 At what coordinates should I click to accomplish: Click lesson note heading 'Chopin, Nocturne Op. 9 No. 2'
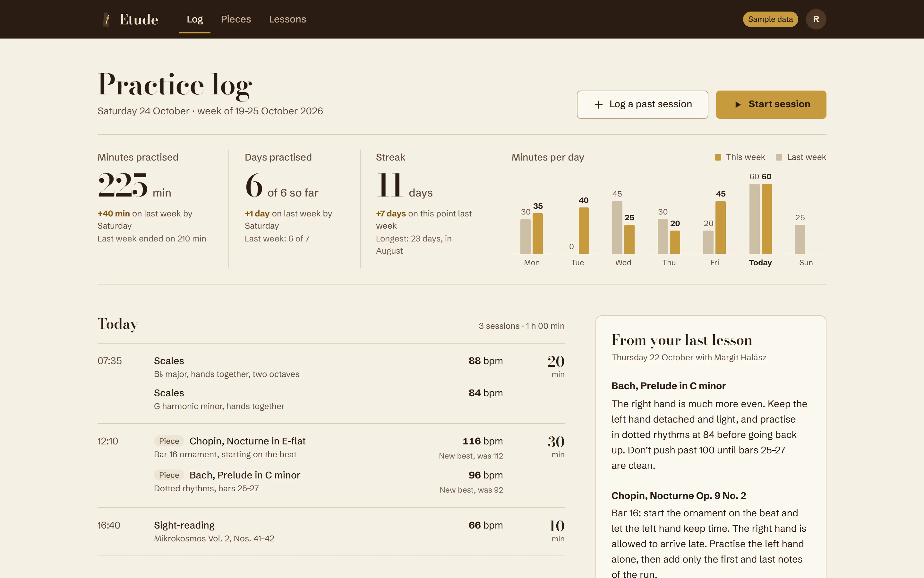pos(679,496)
